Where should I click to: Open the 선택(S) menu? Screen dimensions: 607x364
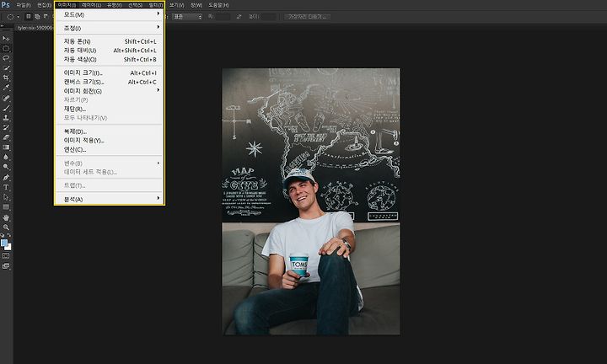click(x=135, y=5)
